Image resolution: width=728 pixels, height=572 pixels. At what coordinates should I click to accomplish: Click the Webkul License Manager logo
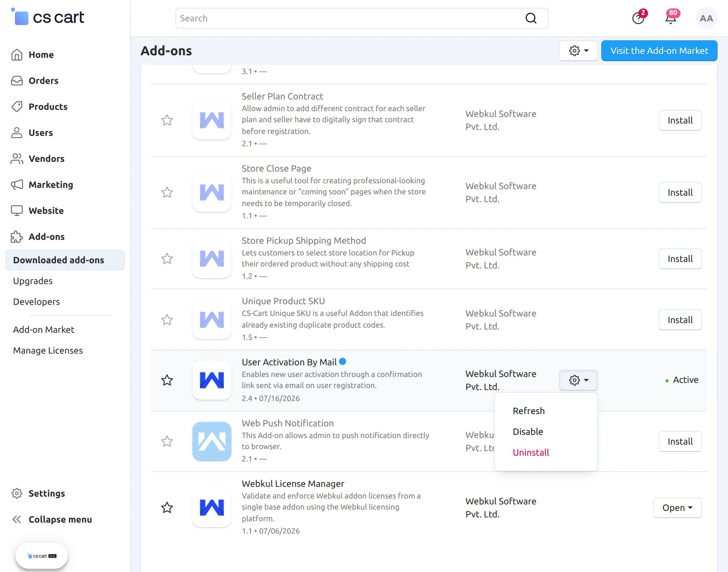coord(212,507)
